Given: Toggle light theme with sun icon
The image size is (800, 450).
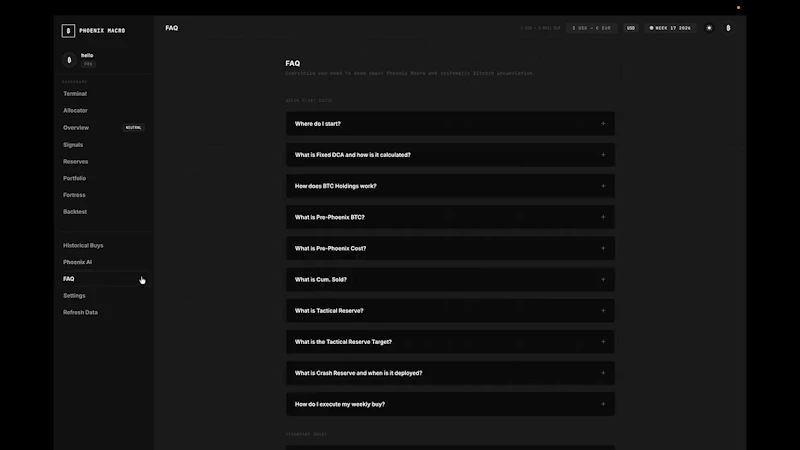Looking at the screenshot, I should [x=709, y=28].
